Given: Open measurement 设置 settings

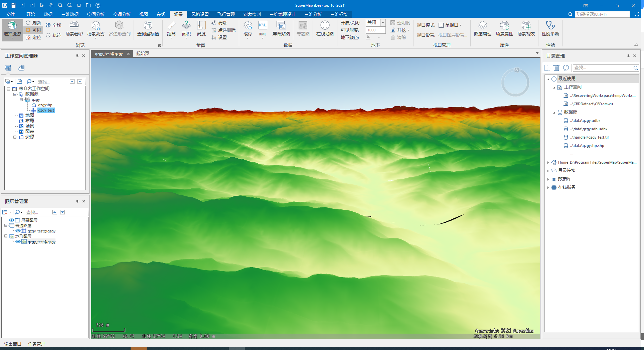Looking at the screenshot, I should tap(219, 37).
